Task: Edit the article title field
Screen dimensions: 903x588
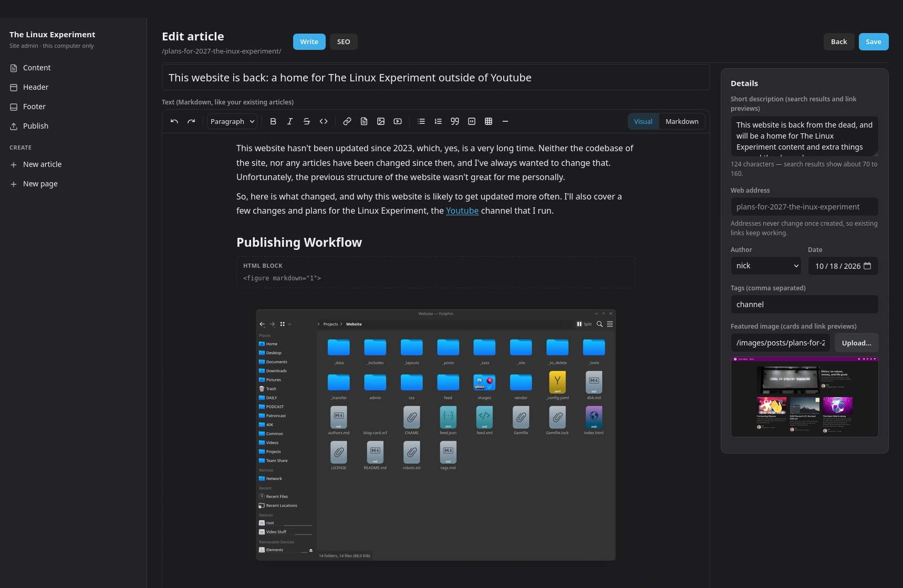Action: click(436, 78)
